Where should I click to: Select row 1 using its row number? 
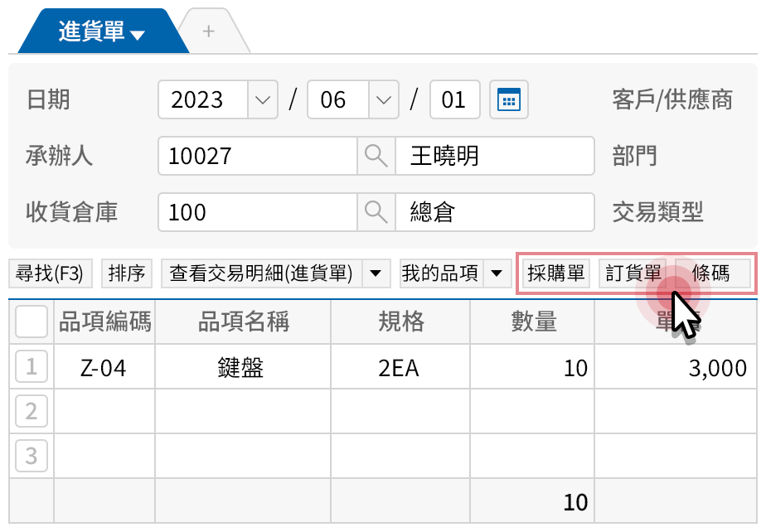(31, 366)
